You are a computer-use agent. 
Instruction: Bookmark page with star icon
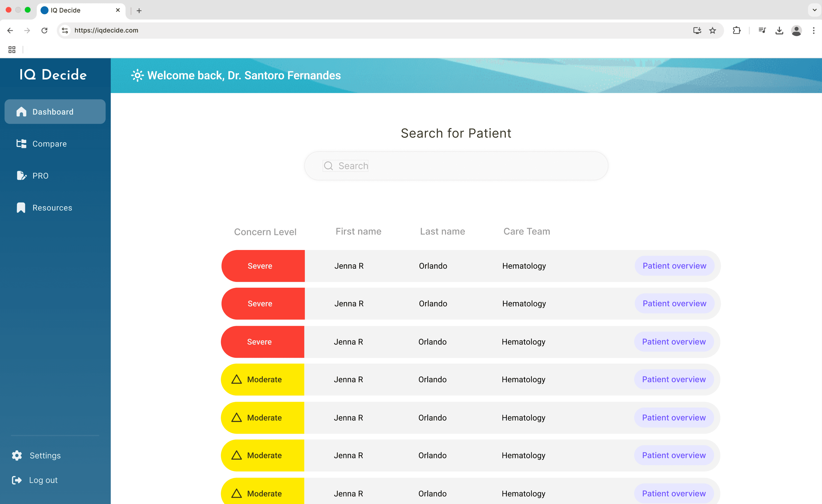click(x=713, y=30)
